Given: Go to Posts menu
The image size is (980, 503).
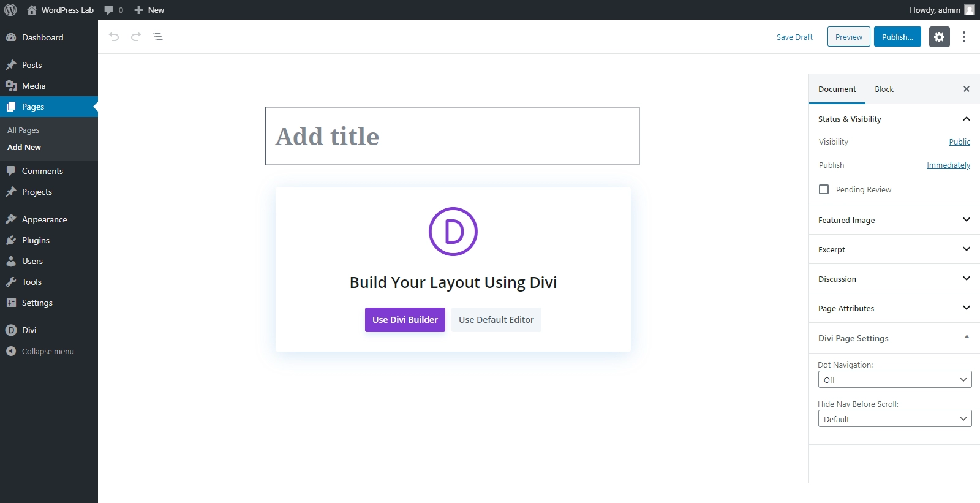Looking at the screenshot, I should coord(49,65).
